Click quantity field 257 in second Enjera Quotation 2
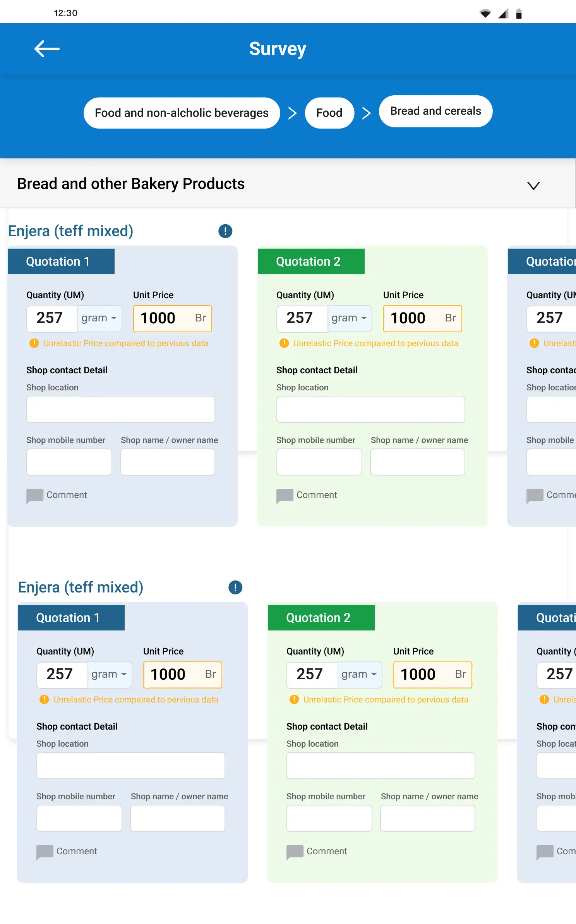Image resolution: width=576 pixels, height=924 pixels. [312, 675]
